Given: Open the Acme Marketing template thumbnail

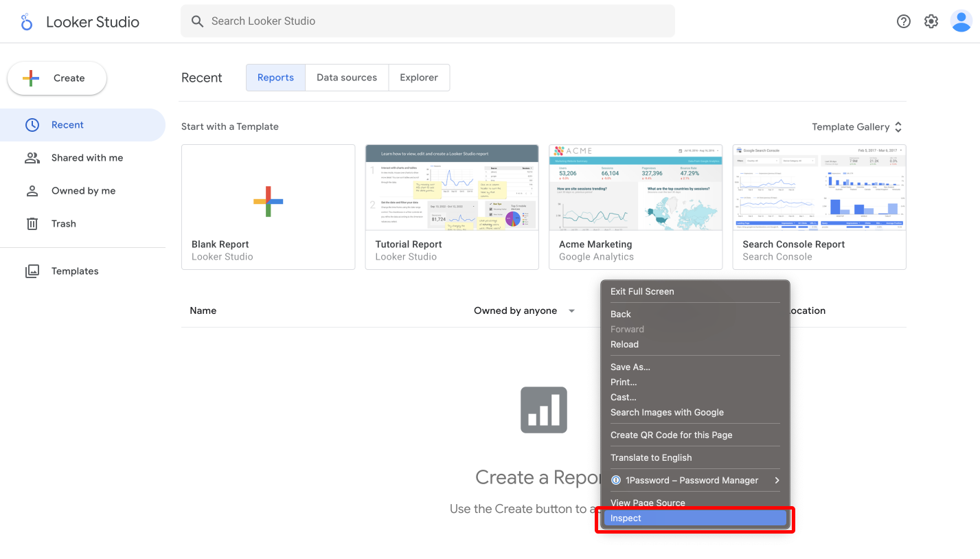Looking at the screenshot, I should [x=635, y=187].
